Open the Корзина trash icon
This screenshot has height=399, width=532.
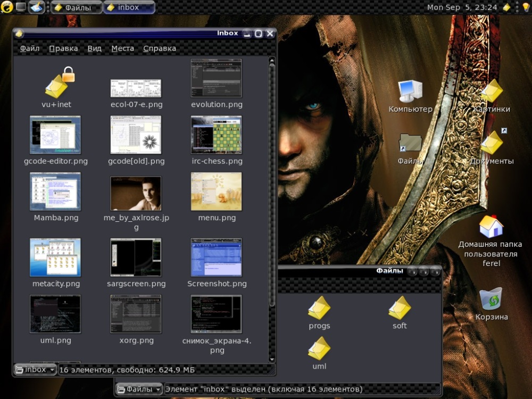pyautogui.click(x=491, y=299)
